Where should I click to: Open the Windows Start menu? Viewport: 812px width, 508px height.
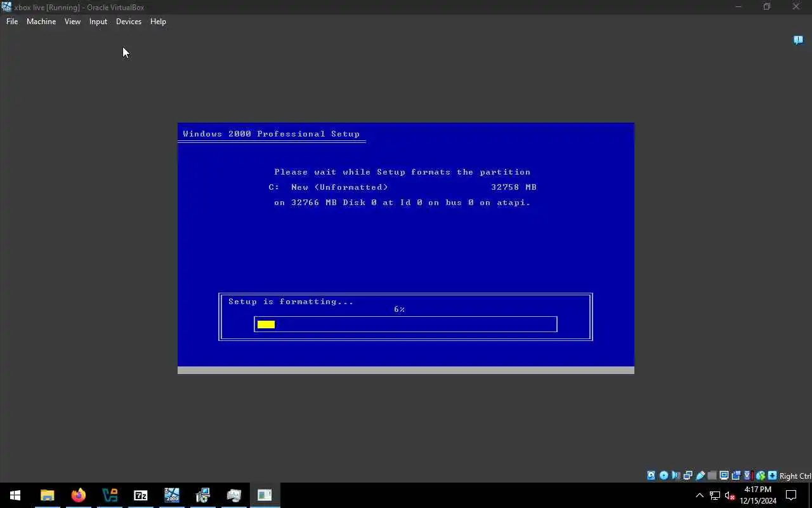[15, 495]
